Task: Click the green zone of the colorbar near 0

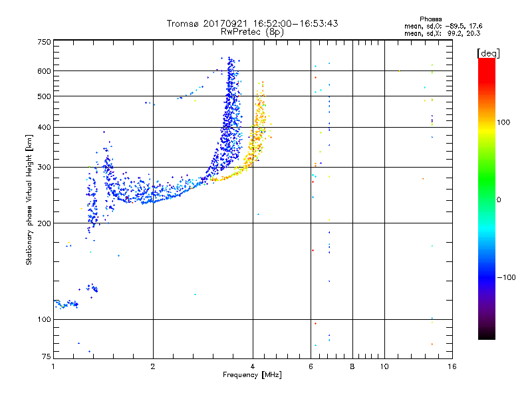Action: click(x=487, y=190)
